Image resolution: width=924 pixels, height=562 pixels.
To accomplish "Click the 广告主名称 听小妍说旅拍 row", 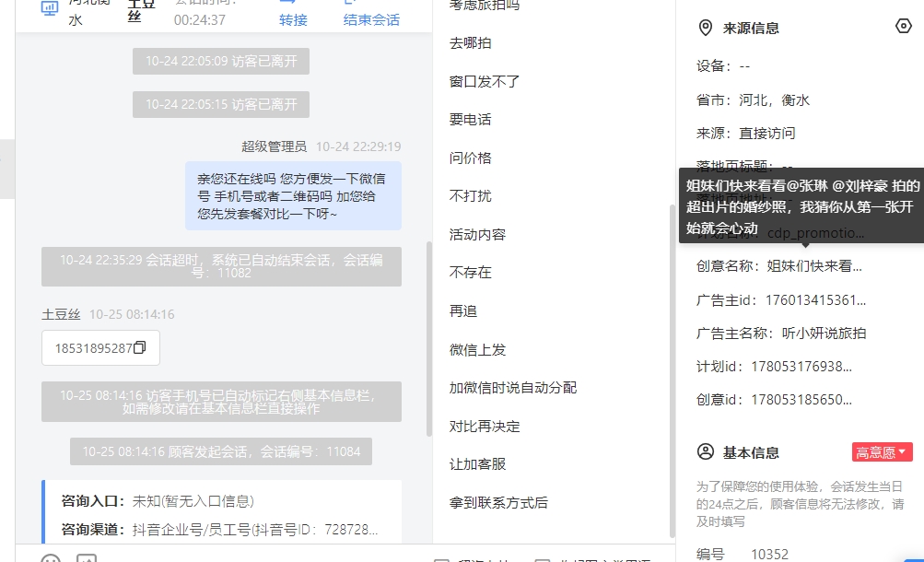I will click(781, 333).
